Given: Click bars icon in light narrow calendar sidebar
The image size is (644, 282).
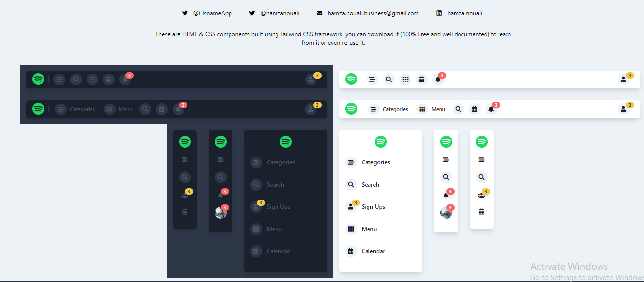Looking at the screenshot, I should tap(482, 160).
